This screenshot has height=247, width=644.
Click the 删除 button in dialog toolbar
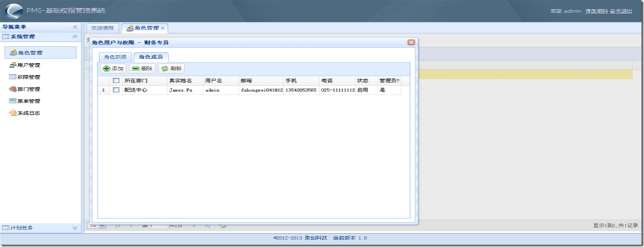coord(142,69)
